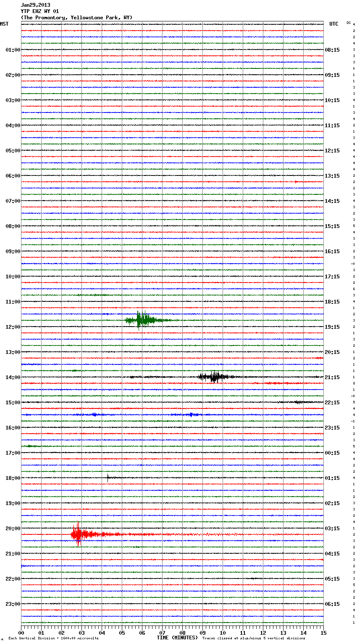This screenshot has height=644, width=357.
Task: Click the Traces clipped footer note
Action: [254, 638]
